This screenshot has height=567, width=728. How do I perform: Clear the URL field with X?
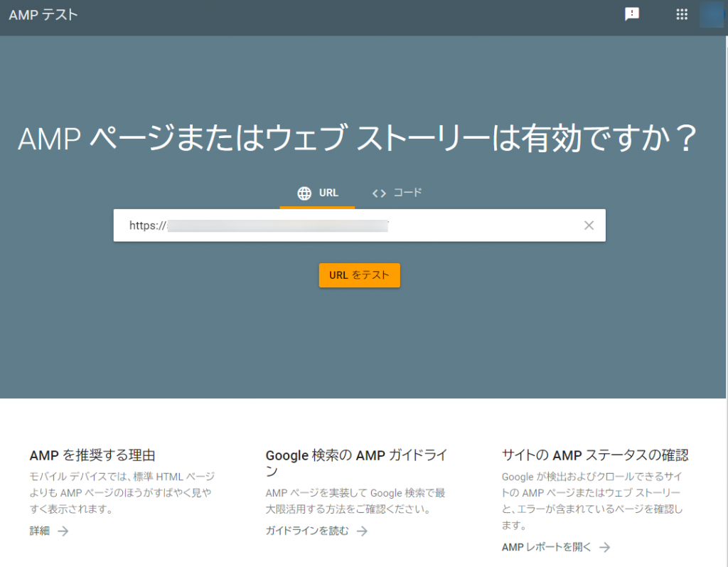pos(589,226)
